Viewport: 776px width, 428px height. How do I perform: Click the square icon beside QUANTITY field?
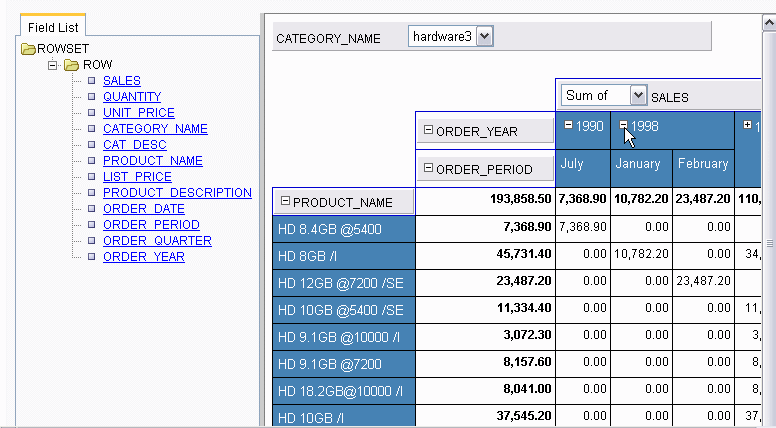[91, 97]
